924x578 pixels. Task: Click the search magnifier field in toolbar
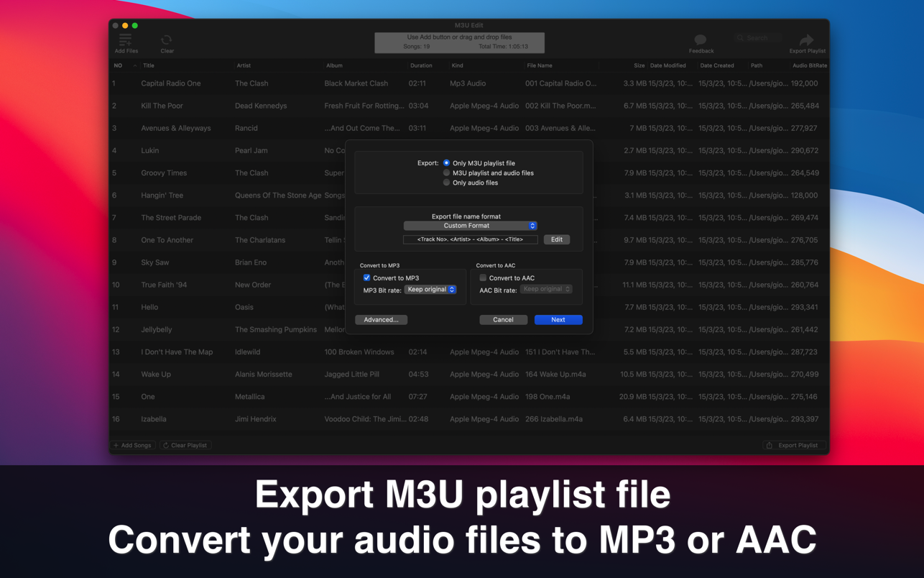757,38
